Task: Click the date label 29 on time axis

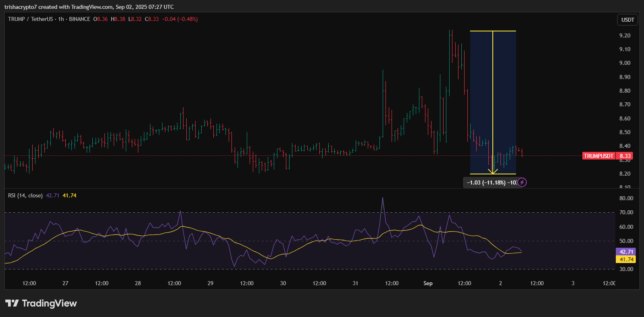Action: point(210,283)
